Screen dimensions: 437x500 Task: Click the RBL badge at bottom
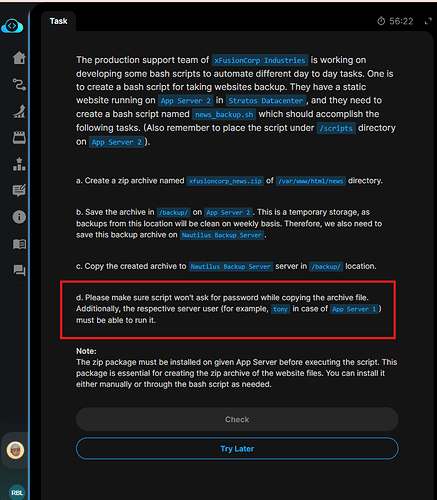pyautogui.click(x=17, y=492)
